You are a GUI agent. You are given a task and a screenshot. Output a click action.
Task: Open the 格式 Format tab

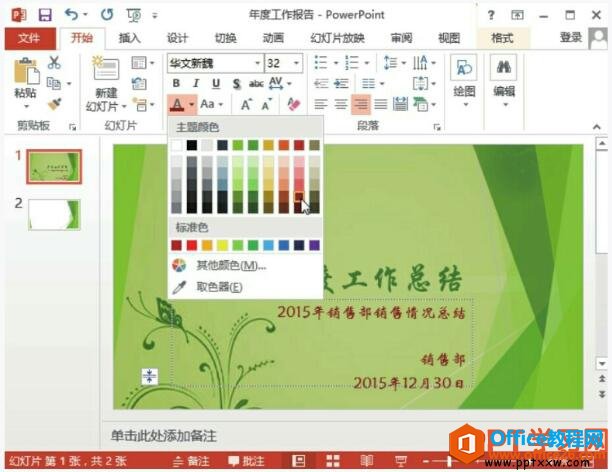click(502, 38)
